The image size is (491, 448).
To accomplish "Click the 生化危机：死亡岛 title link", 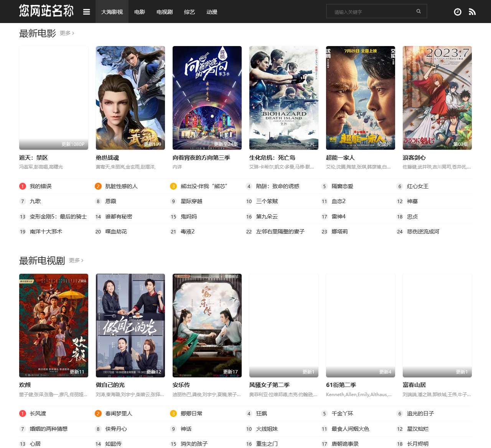I will [272, 158].
